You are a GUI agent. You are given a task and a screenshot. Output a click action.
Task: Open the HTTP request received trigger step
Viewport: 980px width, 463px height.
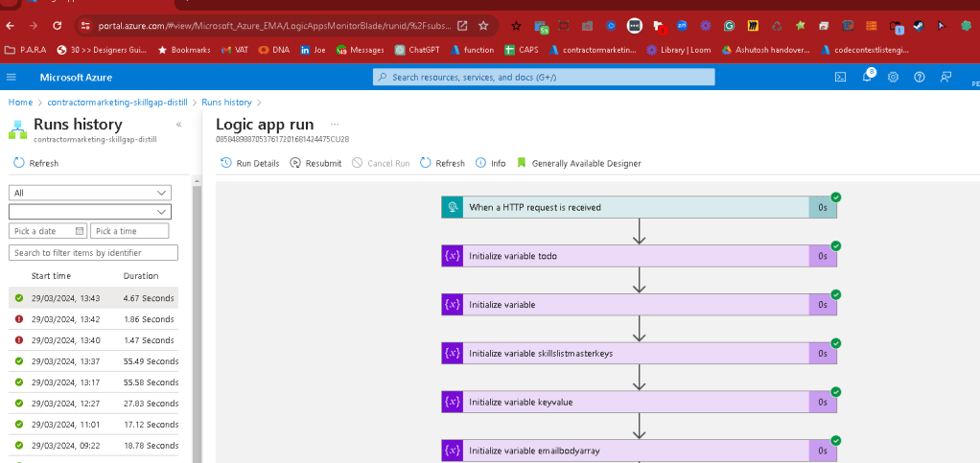point(639,207)
